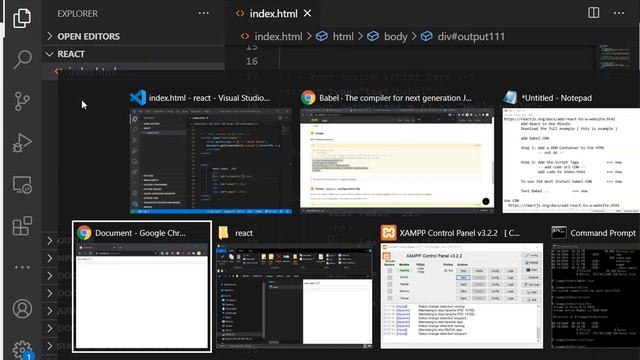Close the index.html editor tab
Viewport: 640px width, 360px height.
click(x=307, y=13)
